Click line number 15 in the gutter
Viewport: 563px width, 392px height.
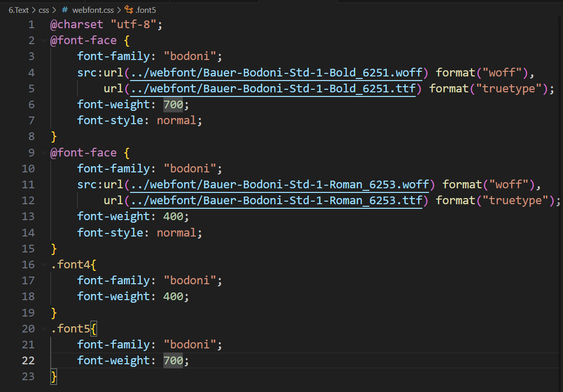click(28, 248)
